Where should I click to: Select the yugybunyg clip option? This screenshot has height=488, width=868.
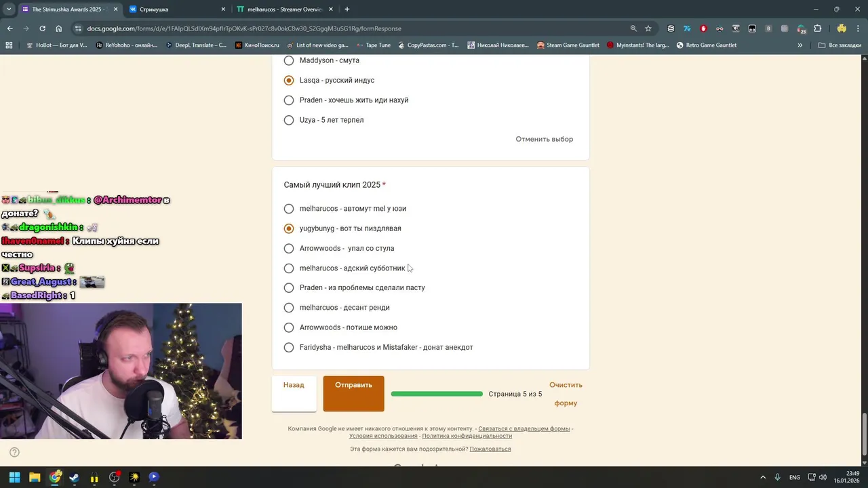coord(289,228)
